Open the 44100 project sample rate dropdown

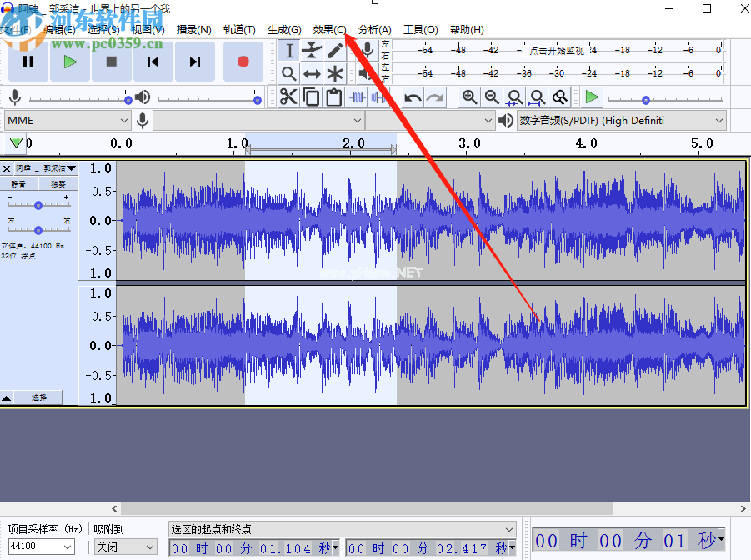[x=41, y=547]
